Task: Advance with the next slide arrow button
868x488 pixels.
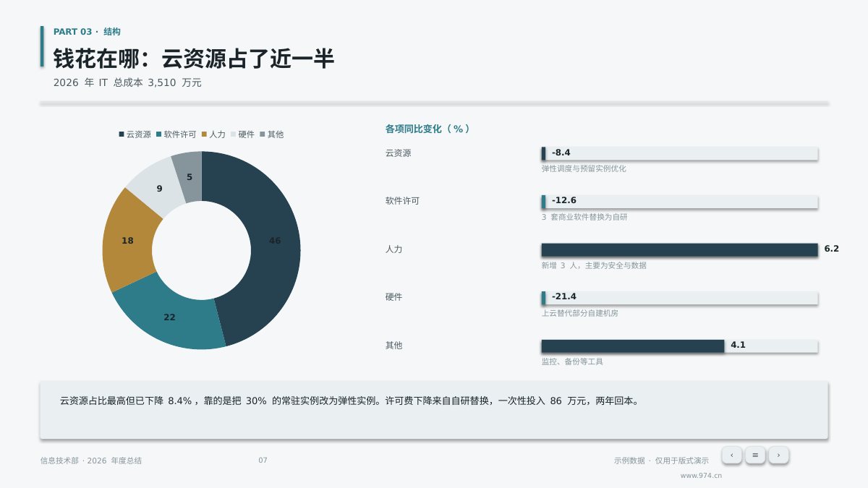Action: [778, 455]
